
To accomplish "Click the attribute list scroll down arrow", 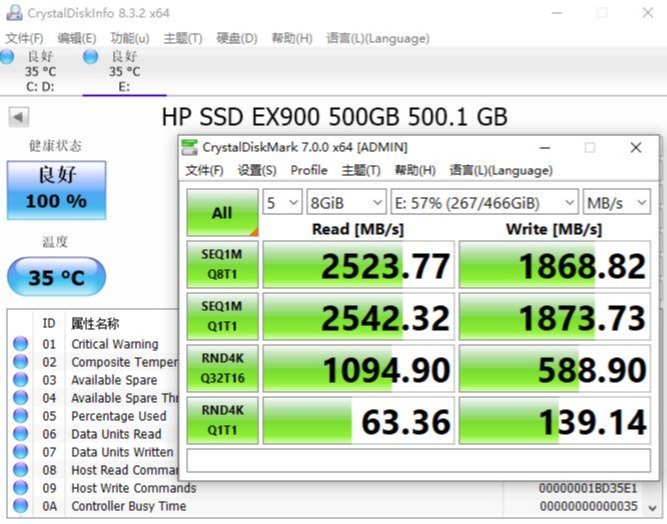I will (x=652, y=507).
